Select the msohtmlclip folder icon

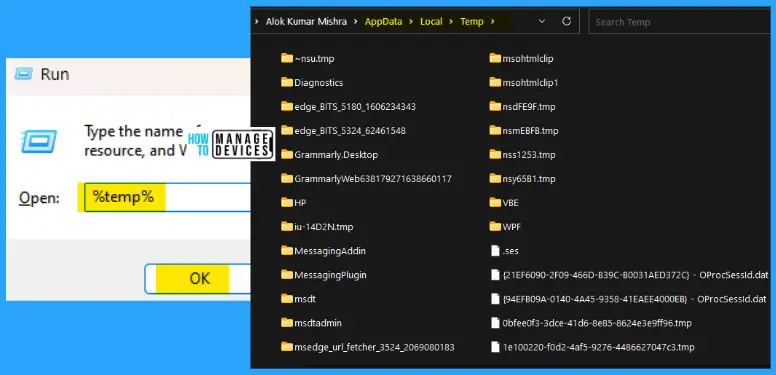[x=495, y=58]
